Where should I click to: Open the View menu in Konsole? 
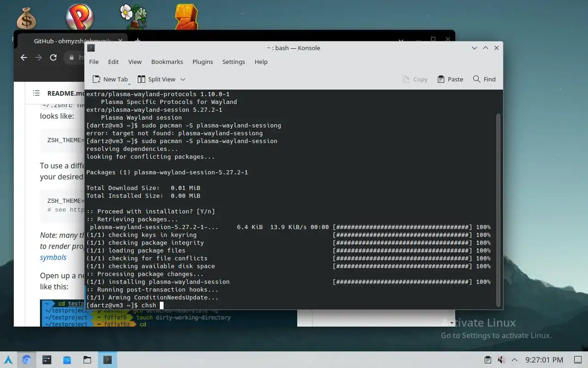pos(135,62)
